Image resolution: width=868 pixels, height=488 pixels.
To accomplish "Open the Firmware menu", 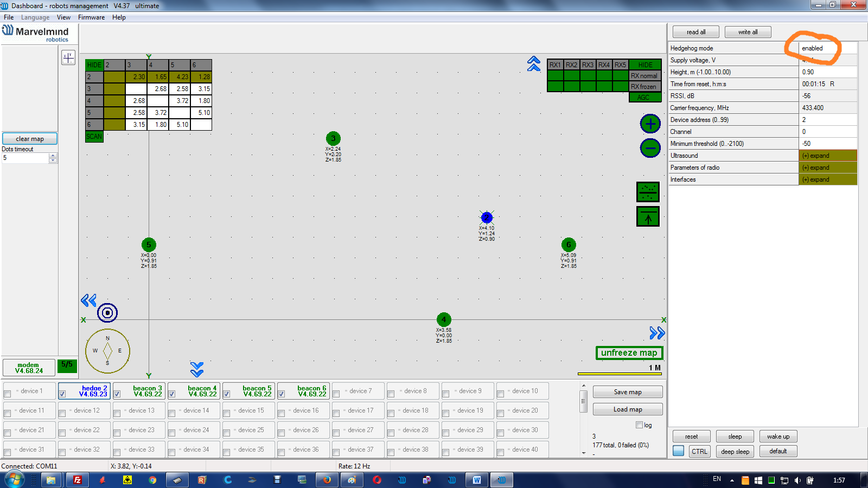I will tap(91, 17).
